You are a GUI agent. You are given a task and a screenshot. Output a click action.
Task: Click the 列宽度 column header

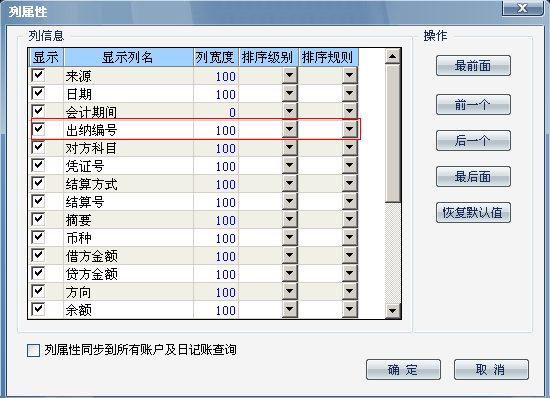[x=216, y=57]
